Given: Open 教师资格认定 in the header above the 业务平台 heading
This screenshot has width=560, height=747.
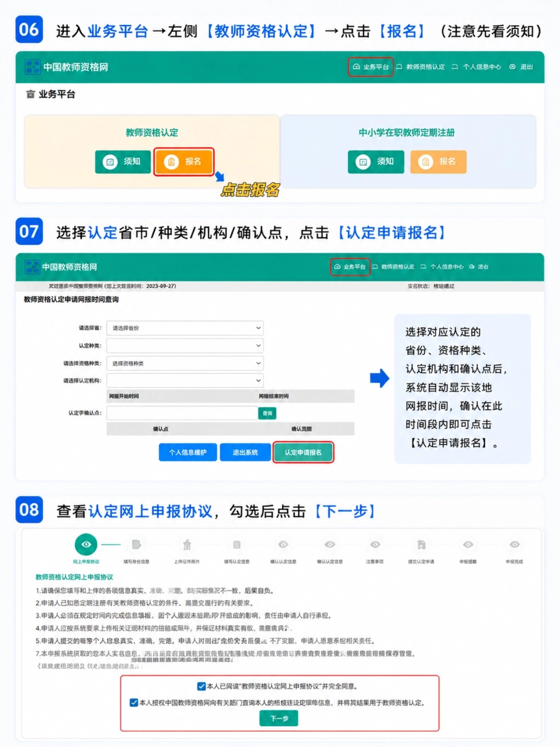Looking at the screenshot, I should point(420,67).
